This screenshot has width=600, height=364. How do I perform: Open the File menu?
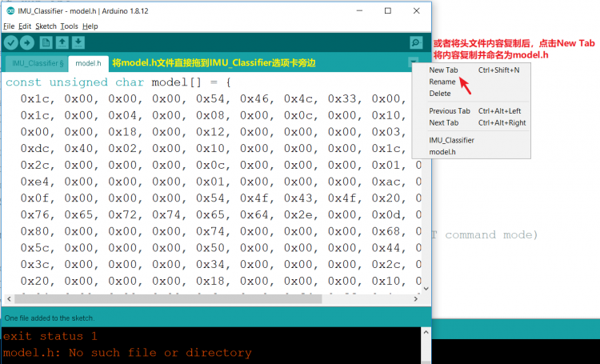point(9,26)
